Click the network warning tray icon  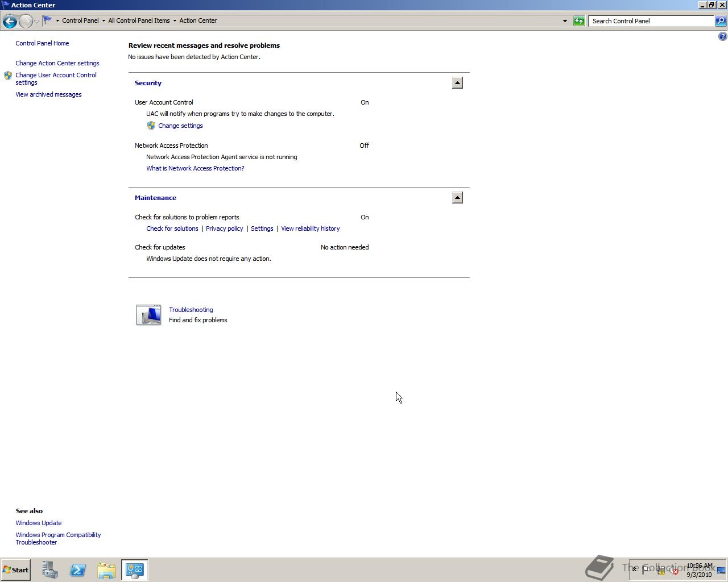coord(660,570)
